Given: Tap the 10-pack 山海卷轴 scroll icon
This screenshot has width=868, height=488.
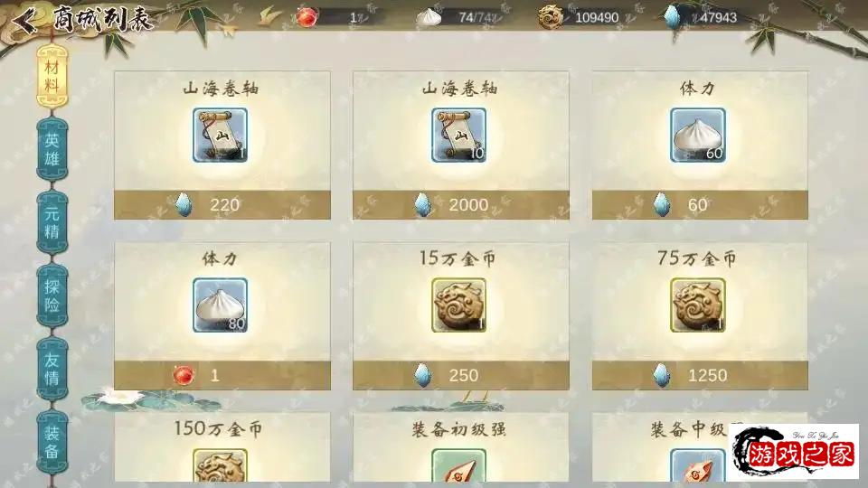Looking at the screenshot, I should tap(459, 135).
